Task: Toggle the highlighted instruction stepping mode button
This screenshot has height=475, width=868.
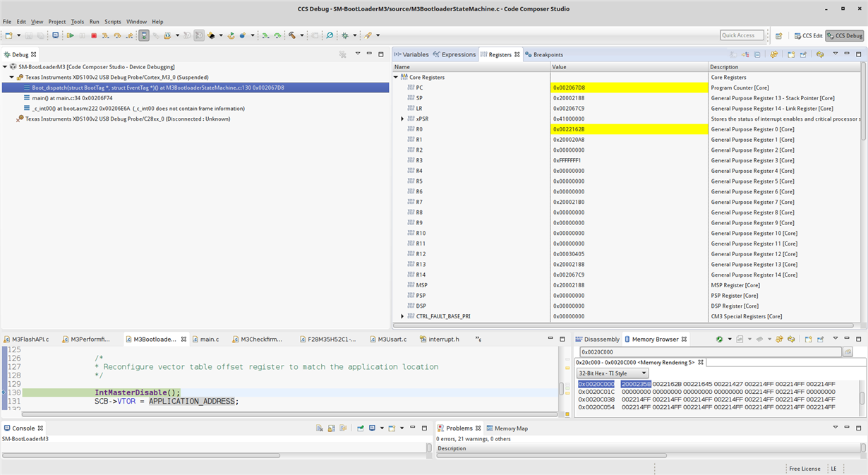Action: pos(144,35)
